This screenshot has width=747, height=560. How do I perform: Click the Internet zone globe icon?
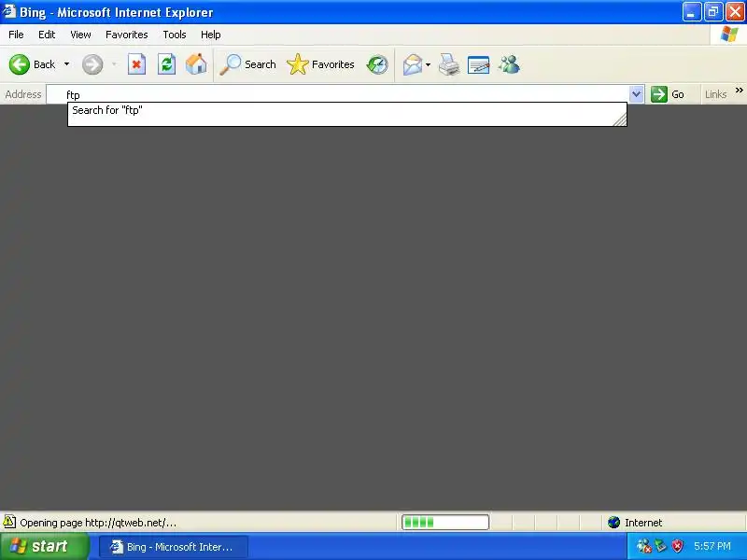point(613,523)
